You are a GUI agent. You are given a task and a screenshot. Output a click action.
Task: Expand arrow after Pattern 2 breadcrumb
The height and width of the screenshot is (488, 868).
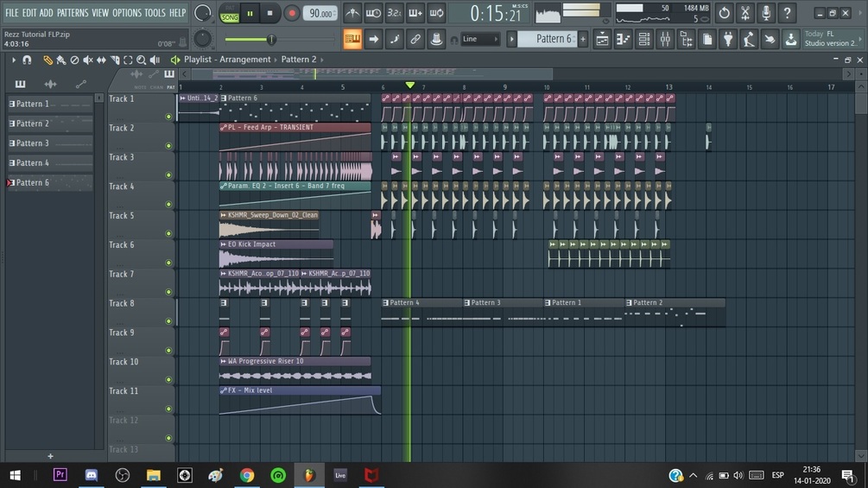tap(322, 60)
